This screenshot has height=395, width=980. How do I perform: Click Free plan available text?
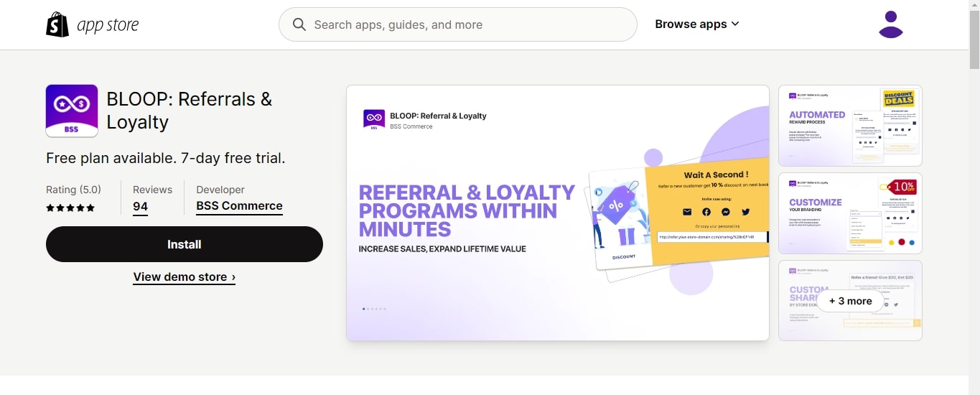(166, 158)
